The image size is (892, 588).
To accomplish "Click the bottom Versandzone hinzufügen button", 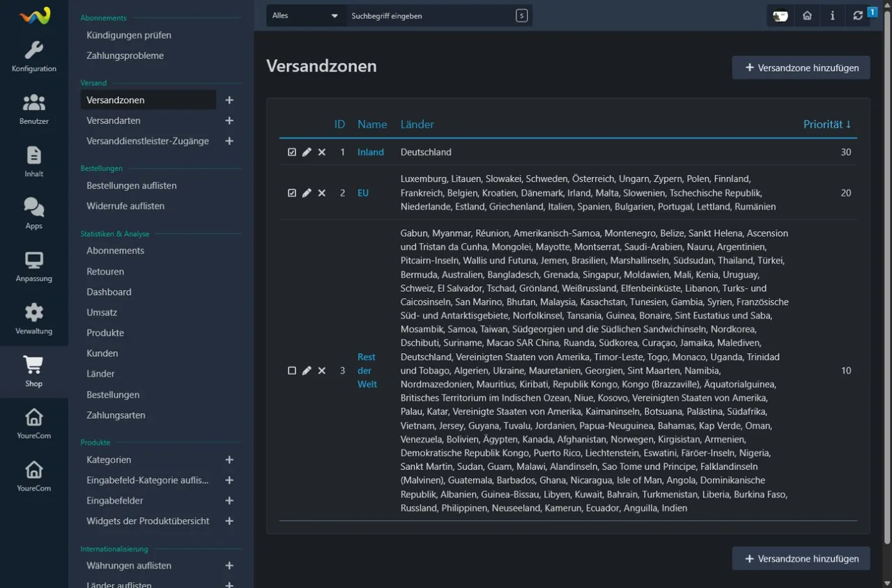I will 801,558.
